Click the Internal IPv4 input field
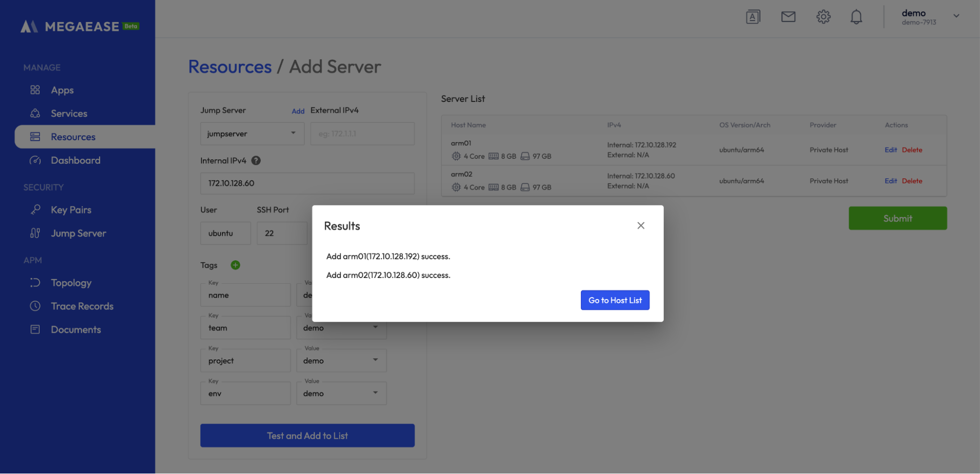The image size is (980, 474). pos(307,183)
